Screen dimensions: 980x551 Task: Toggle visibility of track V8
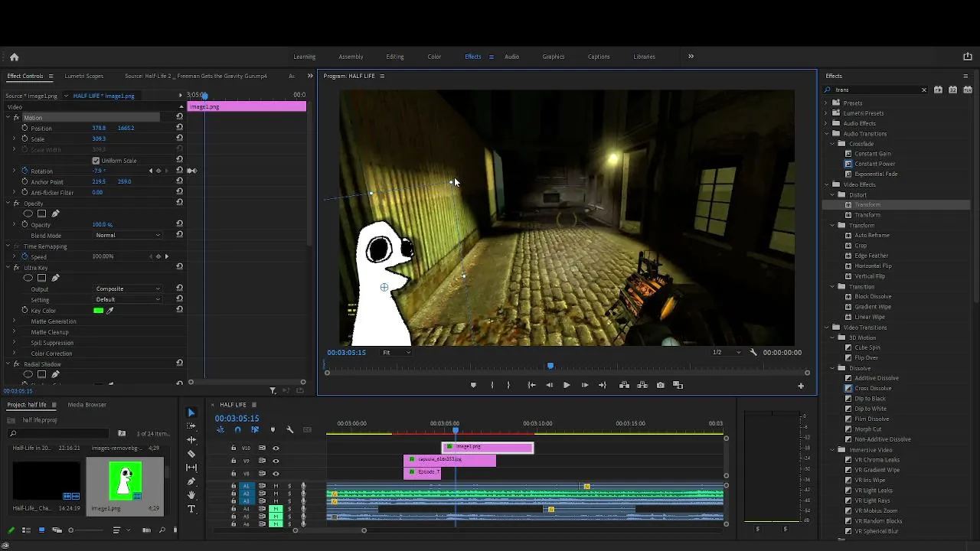point(276,473)
